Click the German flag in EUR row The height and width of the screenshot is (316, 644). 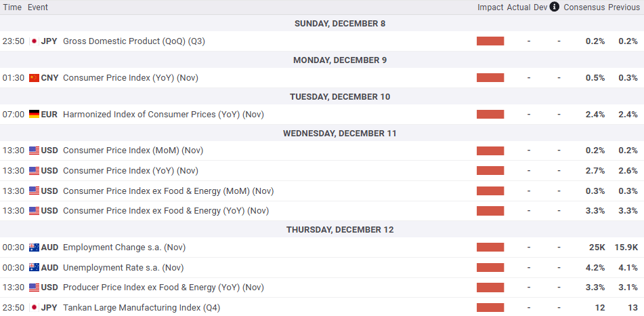pyautogui.click(x=34, y=115)
